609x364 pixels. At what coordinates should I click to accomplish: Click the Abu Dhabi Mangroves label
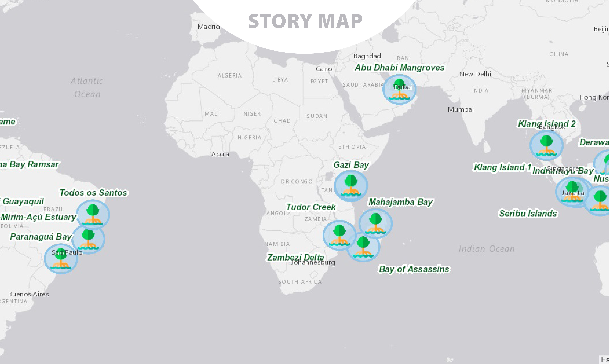(399, 67)
